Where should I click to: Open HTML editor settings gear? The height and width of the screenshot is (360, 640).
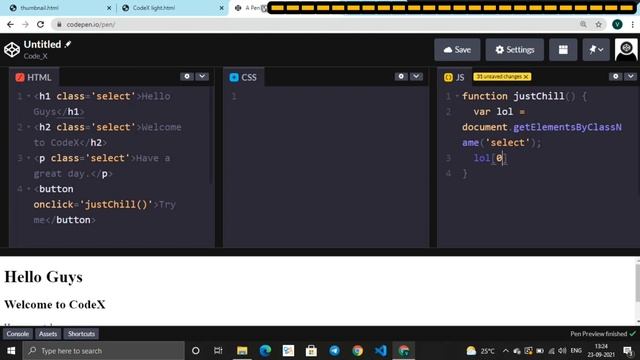[x=187, y=76]
